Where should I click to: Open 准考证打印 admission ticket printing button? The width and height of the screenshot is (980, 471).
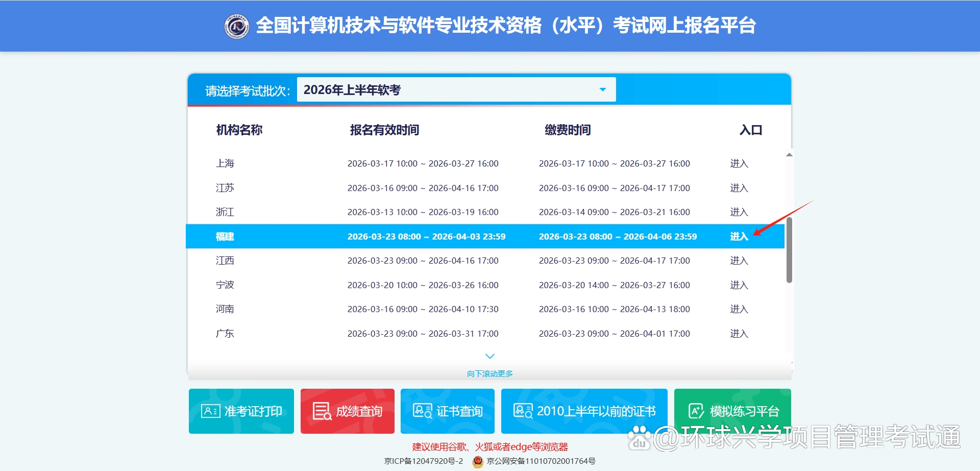(x=241, y=411)
